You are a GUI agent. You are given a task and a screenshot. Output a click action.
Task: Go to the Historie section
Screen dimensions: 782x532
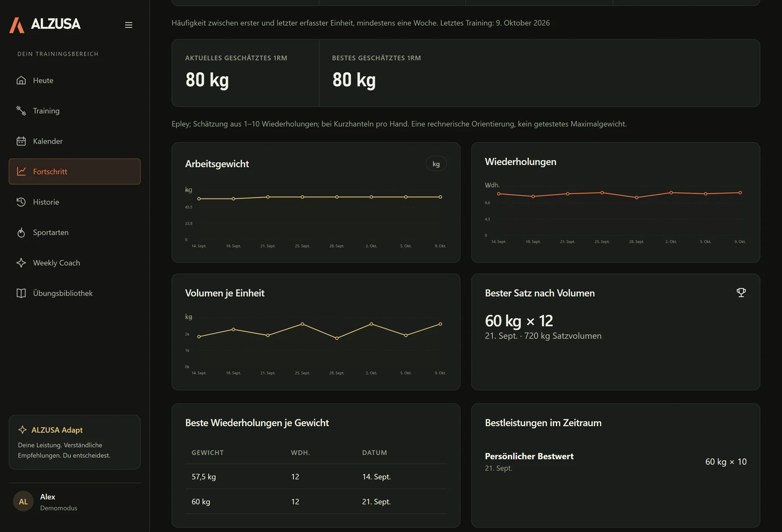(75, 202)
